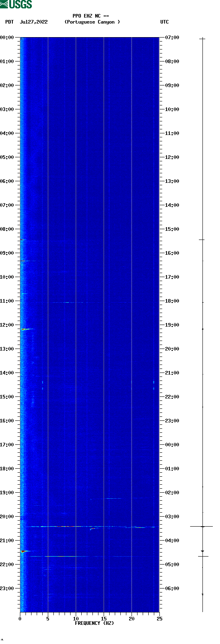
Task: Click the 20 Hz frequency tick label
Action: [132, 619]
